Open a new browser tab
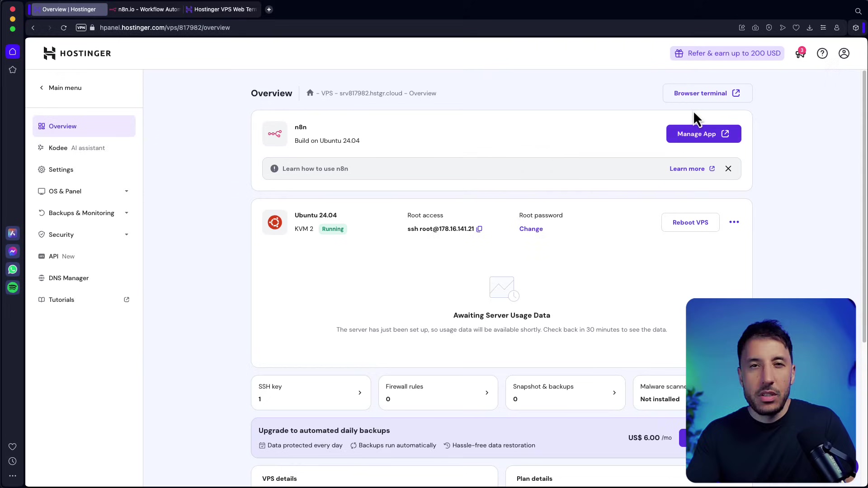The width and height of the screenshot is (868, 488). [269, 9]
